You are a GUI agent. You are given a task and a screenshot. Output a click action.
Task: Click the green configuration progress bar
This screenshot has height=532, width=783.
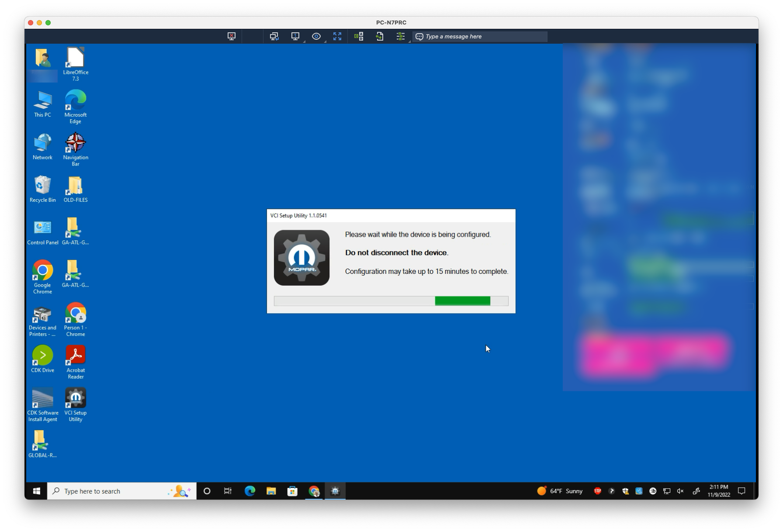click(463, 301)
